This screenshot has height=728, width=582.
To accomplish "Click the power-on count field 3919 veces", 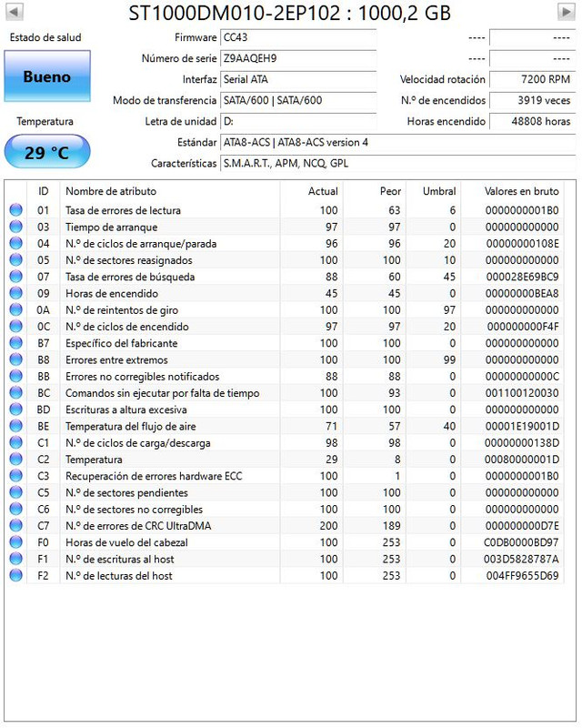I will [x=532, y=100].
